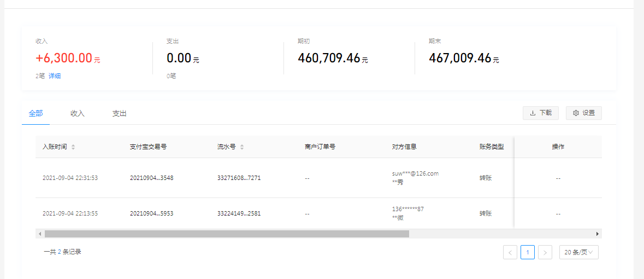Open the 20 条/页 page size dropdown
This screenshot has height=279, width=644.
[x=578, y=252]
